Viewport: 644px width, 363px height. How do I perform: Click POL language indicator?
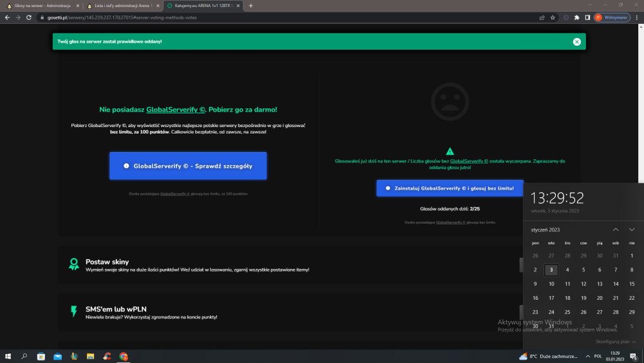point(598,357)
